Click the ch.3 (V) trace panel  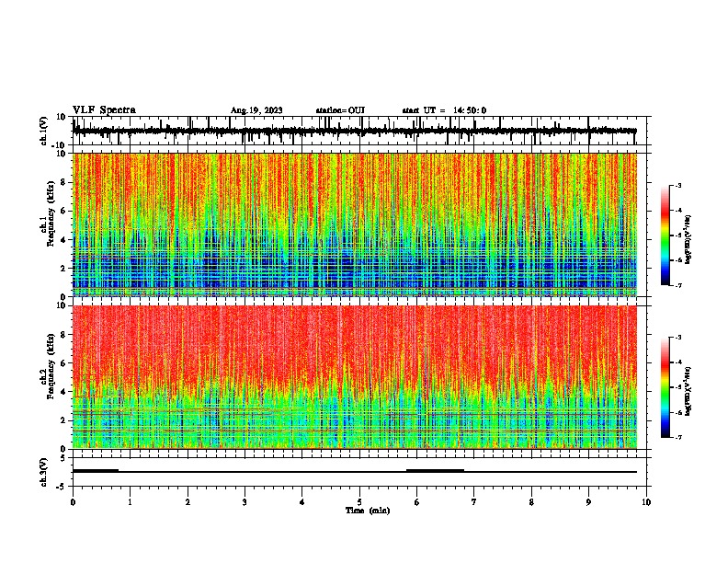pos(359,472)
